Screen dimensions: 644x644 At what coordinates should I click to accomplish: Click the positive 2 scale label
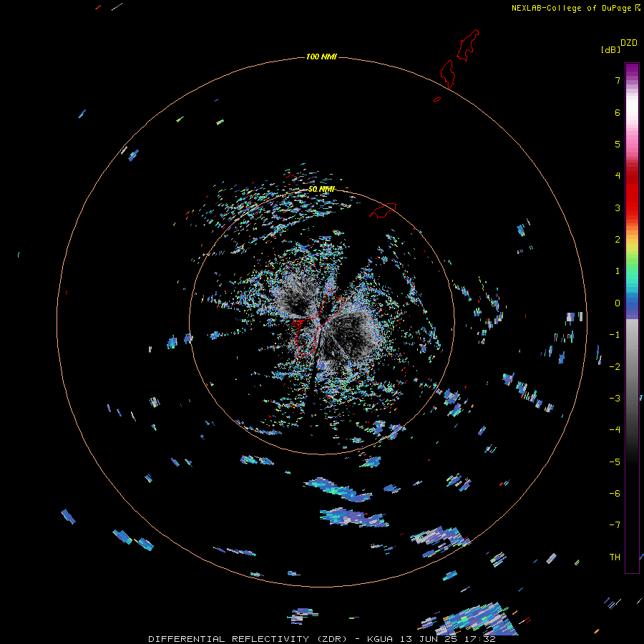[x=618, y=240]
